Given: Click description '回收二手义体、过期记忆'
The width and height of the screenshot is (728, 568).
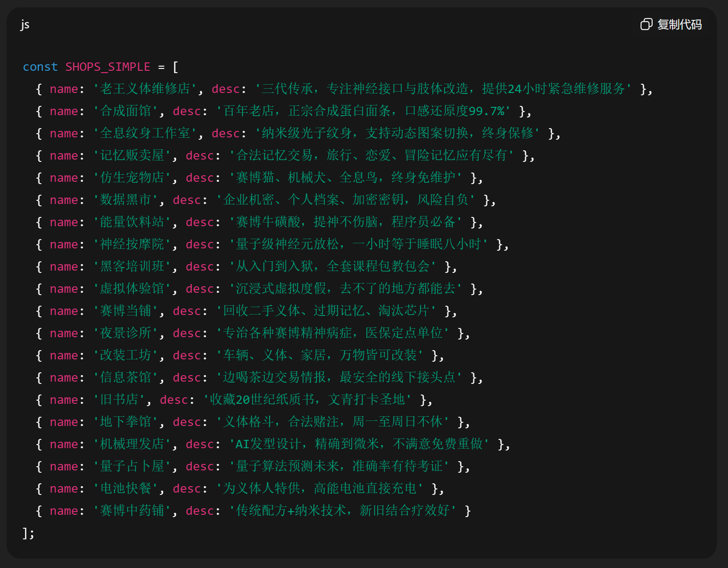Looking at the screenshot, I should [294, 311].
